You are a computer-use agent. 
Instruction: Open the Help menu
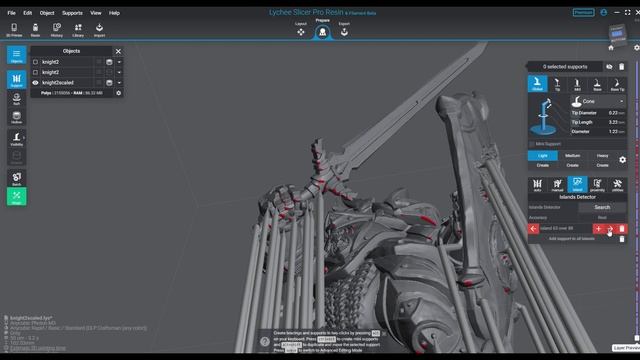[x=114, y=13]
